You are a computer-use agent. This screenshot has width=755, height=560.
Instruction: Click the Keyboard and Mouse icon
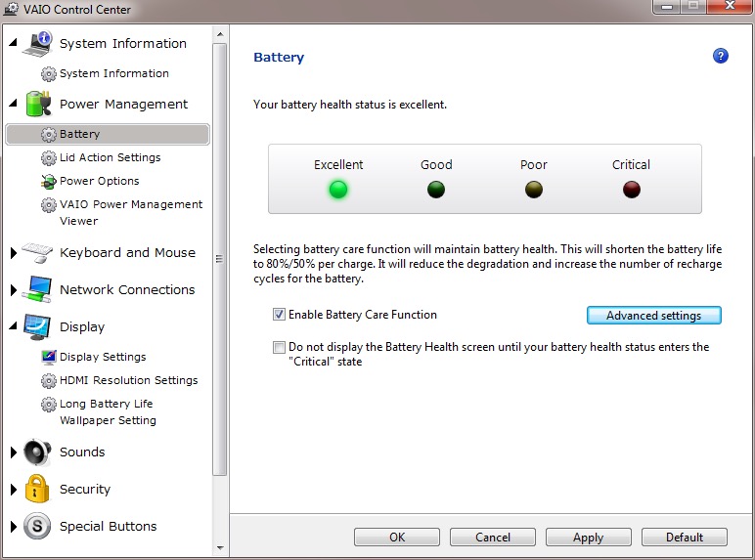(x=37, y=252)
